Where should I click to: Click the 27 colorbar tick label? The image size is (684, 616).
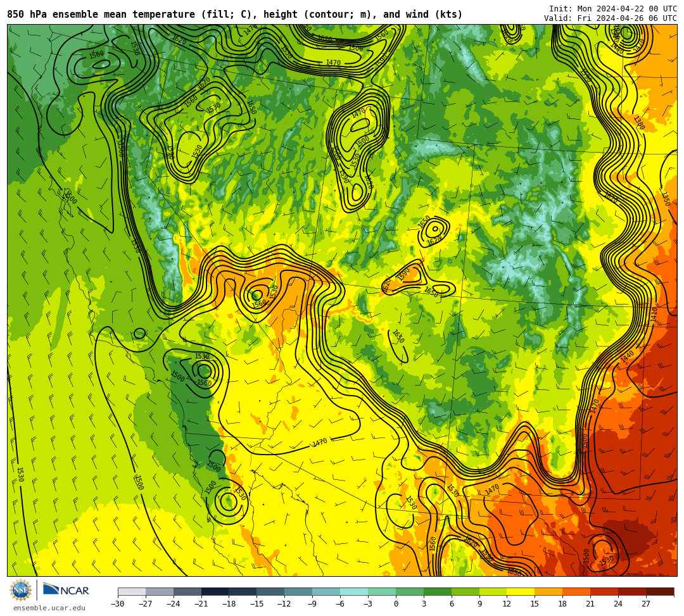click(x=646, y=604)
